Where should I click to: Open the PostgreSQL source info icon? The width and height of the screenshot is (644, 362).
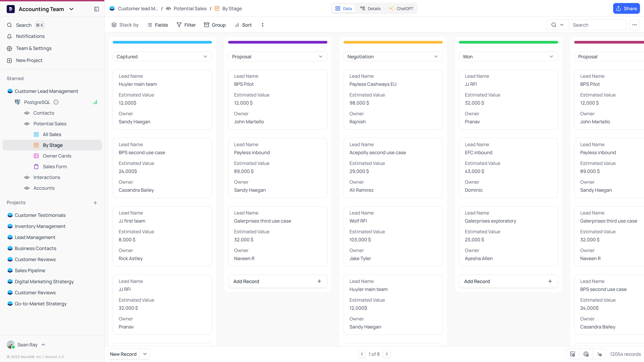point(56,102)
